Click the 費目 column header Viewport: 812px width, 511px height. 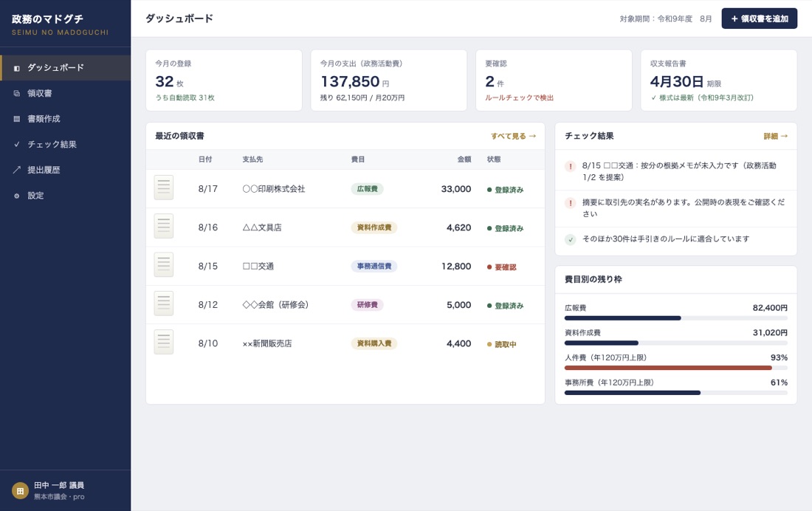(358, 159)
